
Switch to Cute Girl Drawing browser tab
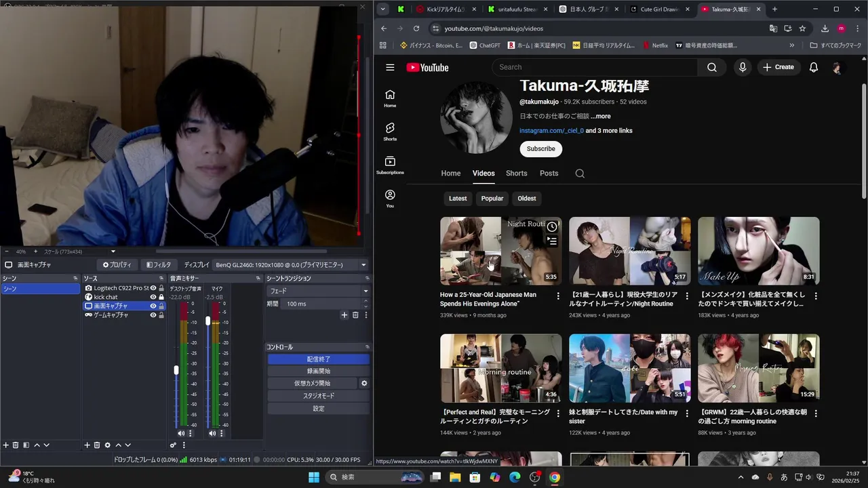(x=660, y=9)
